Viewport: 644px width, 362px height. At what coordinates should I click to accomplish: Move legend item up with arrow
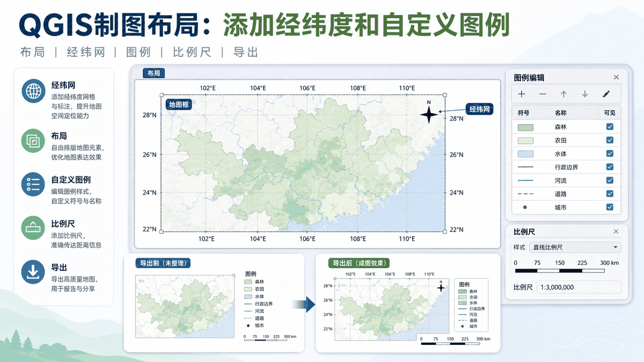563,94
